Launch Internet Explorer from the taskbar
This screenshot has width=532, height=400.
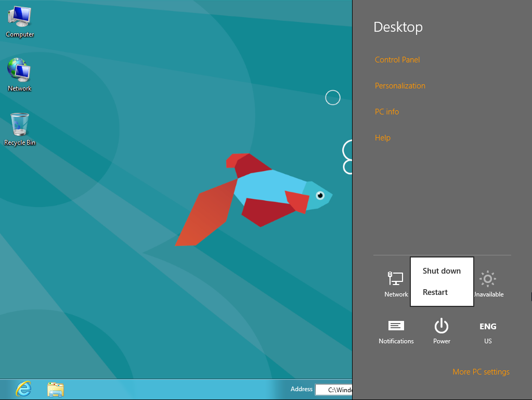coord(23,389)
